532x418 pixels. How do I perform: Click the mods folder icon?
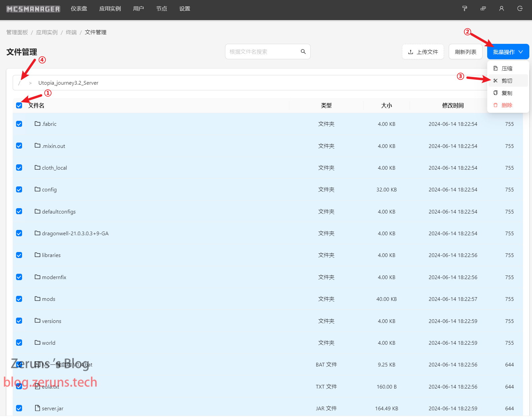pyautogui.click(x=37, y=299)
